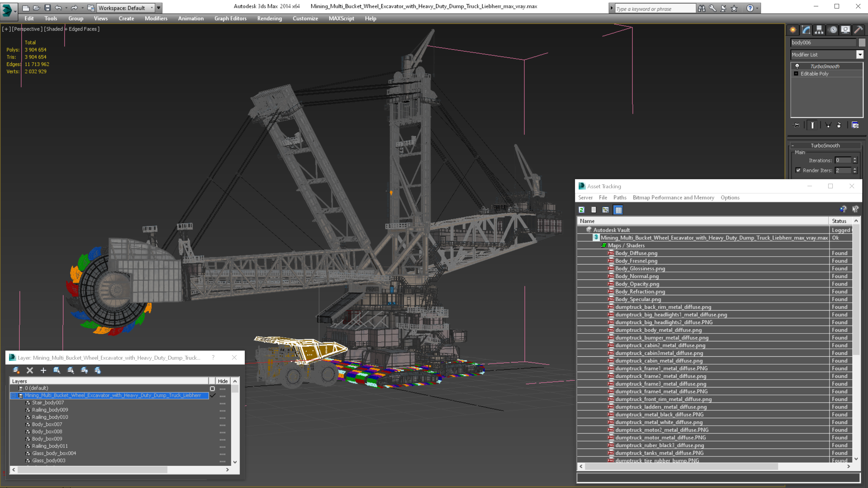Toggle current layer box for 0 (default)
This screenshot has width=868, height=488.
(x=212, y=388)
